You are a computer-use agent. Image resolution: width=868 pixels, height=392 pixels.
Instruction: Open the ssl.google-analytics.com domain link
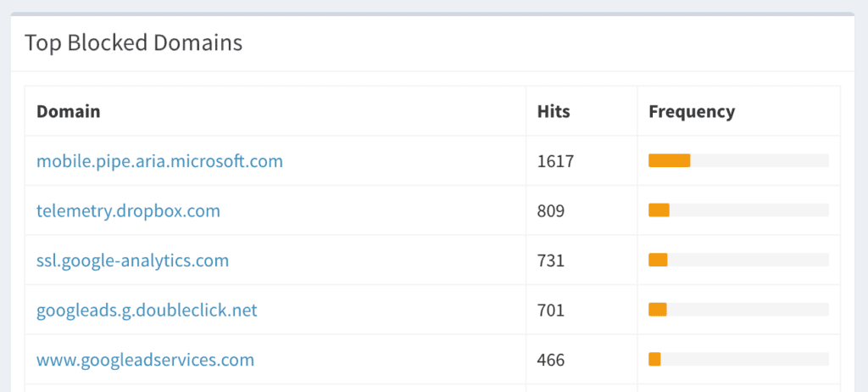point(132,260)
